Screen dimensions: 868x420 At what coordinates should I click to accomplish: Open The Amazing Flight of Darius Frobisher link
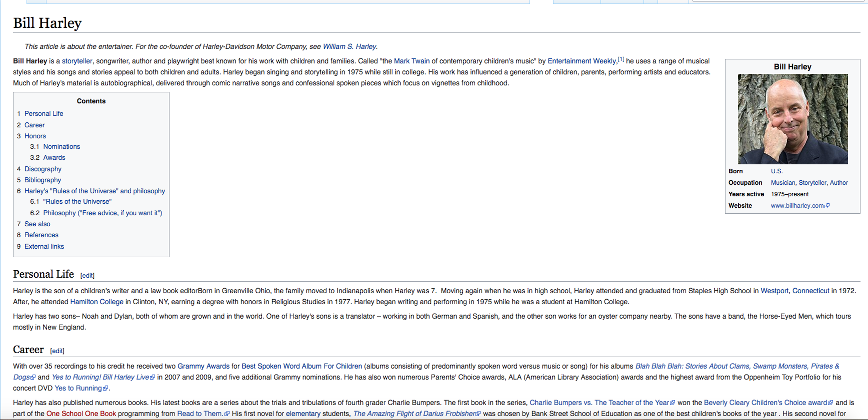tap(414, 414)
